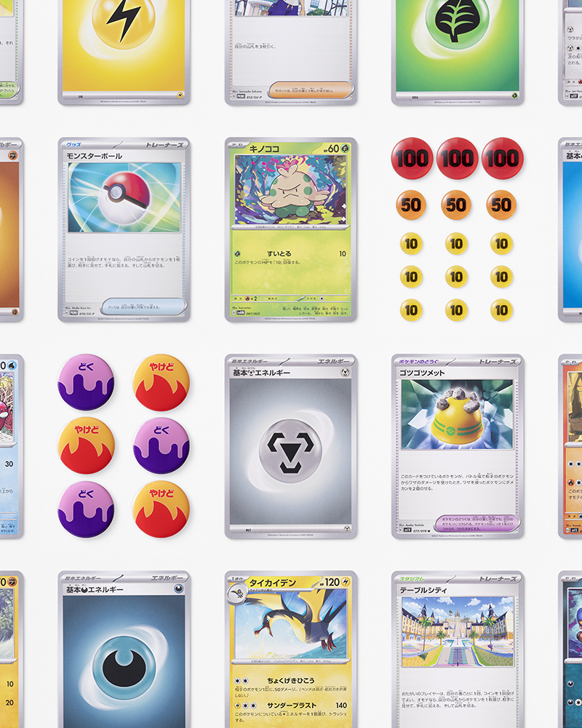Click トレーナーズ label on モンスターボール card

(164, 145)
